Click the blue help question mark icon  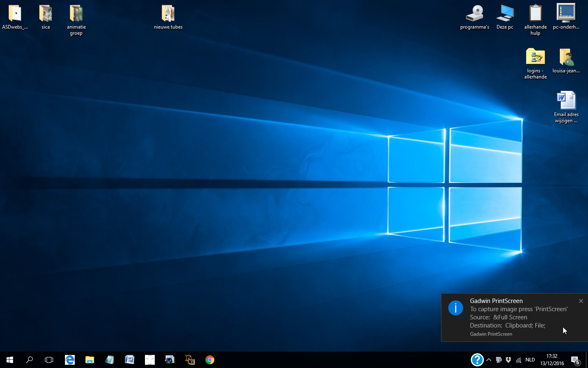tap(477, 360)
